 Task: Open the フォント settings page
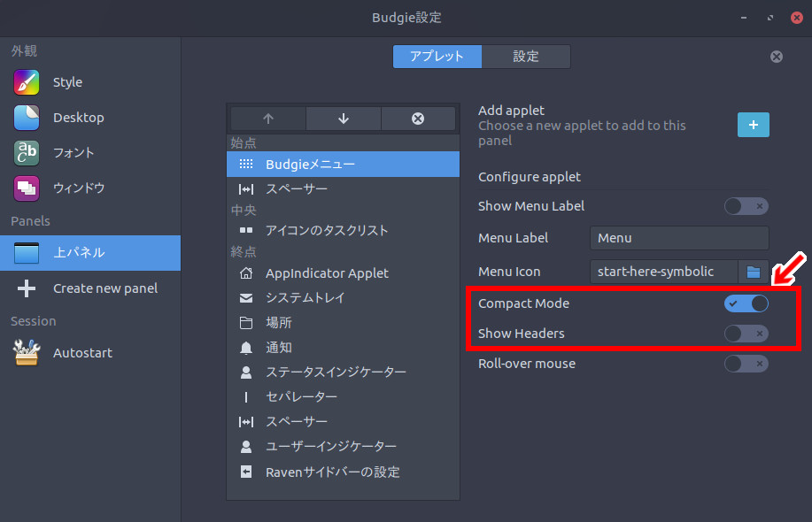coord(90,152)
